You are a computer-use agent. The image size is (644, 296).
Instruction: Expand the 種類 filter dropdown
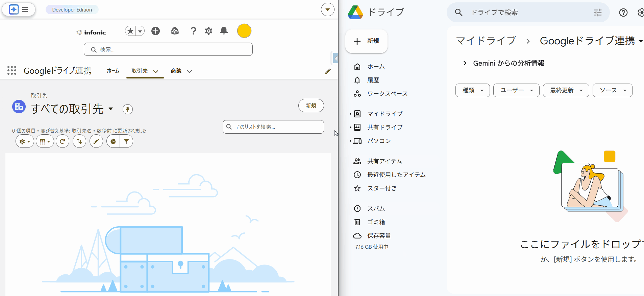[472, 90]
